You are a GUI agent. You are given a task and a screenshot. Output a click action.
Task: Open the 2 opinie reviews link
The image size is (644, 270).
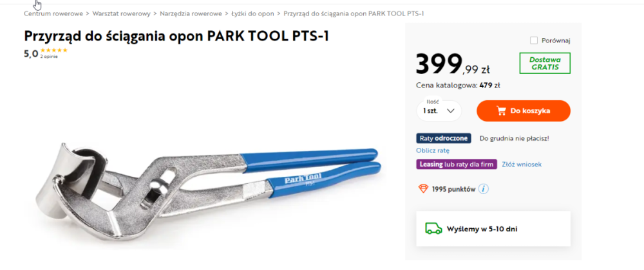click(49, 57)
